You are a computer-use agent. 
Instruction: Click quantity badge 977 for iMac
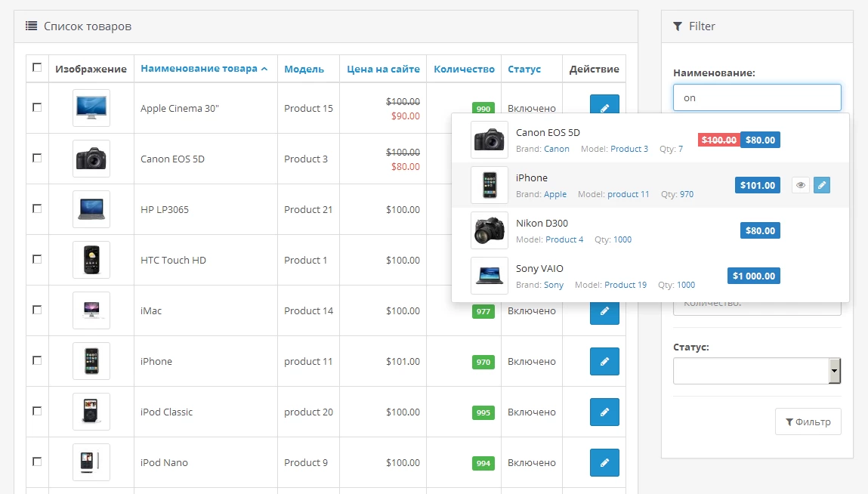483,311
